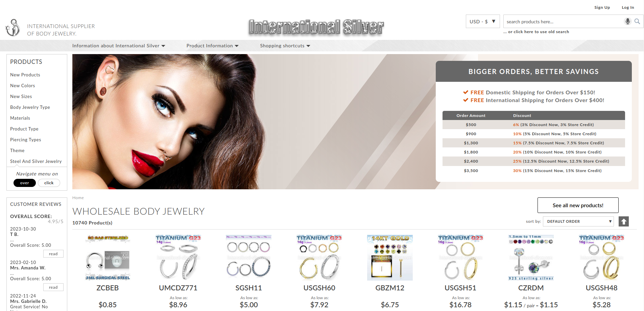The height and width of the screenshot is (311, 644).
Task: Read the T B. review
Action: (53, 254)
